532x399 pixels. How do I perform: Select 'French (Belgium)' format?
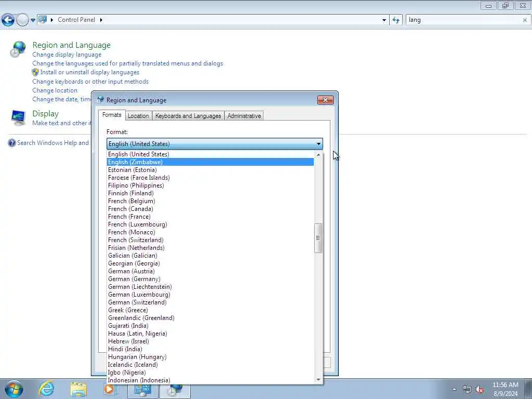pyautogui.click(x=210, y=201)
